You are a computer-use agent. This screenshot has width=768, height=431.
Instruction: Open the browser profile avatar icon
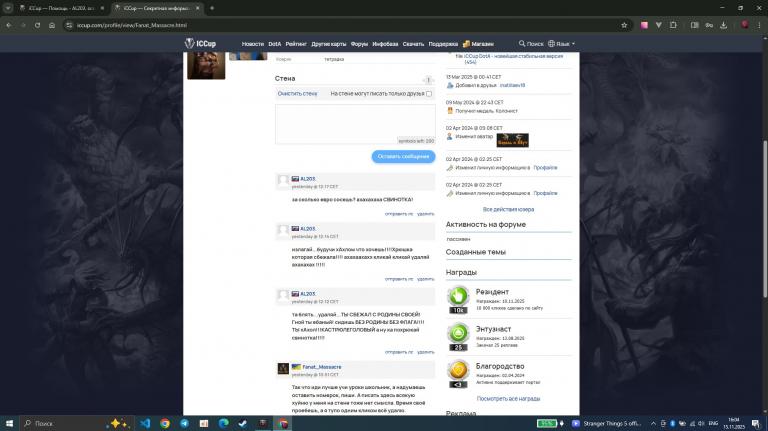click(x=744, y=25)
